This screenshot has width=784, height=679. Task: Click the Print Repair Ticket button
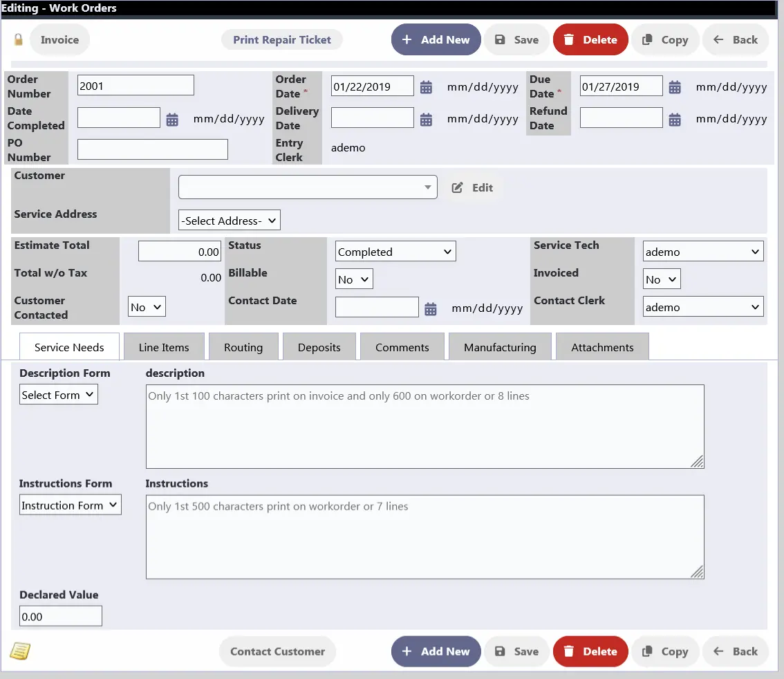(x=282, y=39)
